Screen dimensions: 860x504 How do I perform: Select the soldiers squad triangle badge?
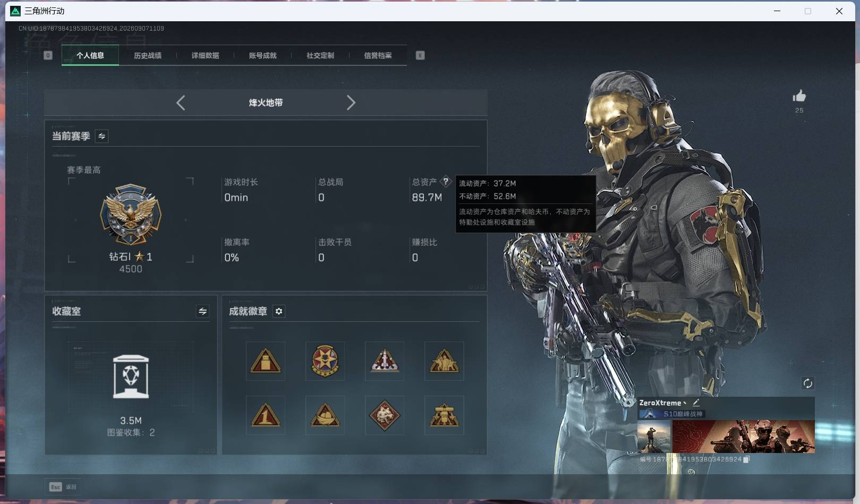click(x=444, y=361)
